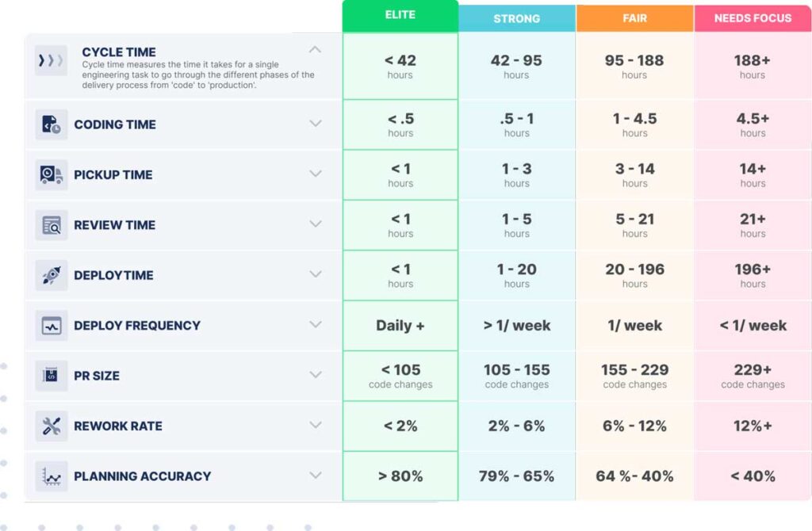This screenshot has height=531, width=812.
Task: Click the PICKUP TIME label
Action: [x=113, y=175]
